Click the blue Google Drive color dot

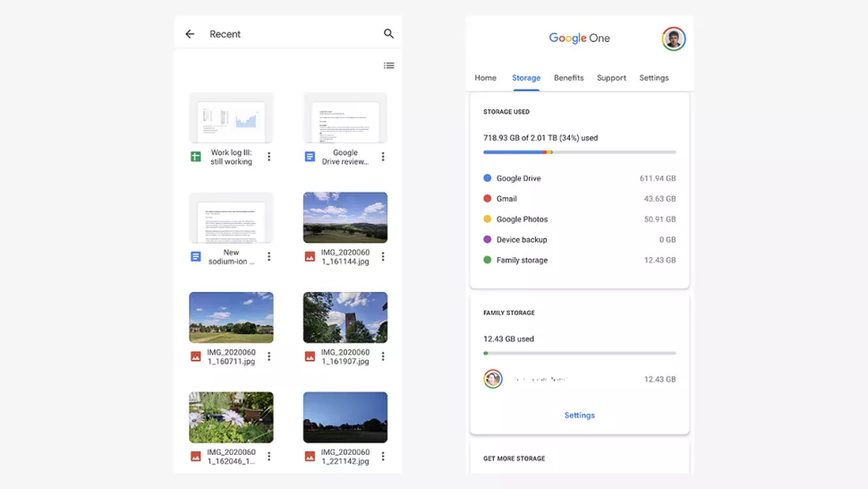click(487, 177)
